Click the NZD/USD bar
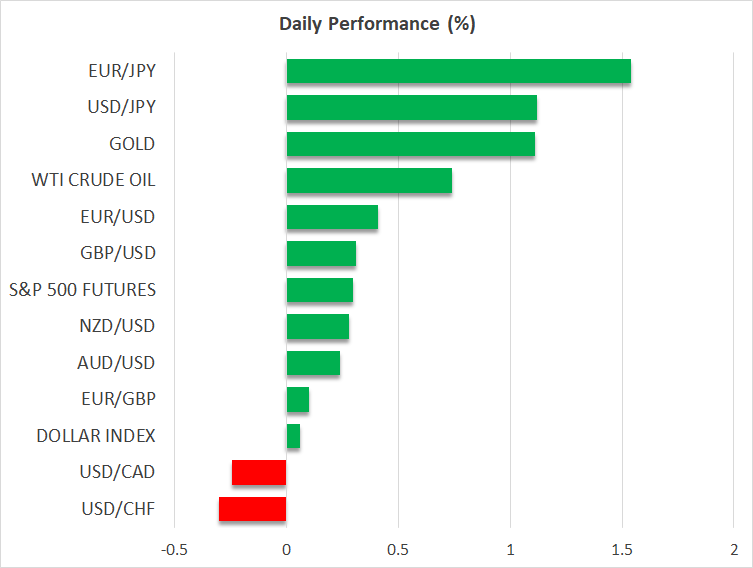 [x=317, y=327]
